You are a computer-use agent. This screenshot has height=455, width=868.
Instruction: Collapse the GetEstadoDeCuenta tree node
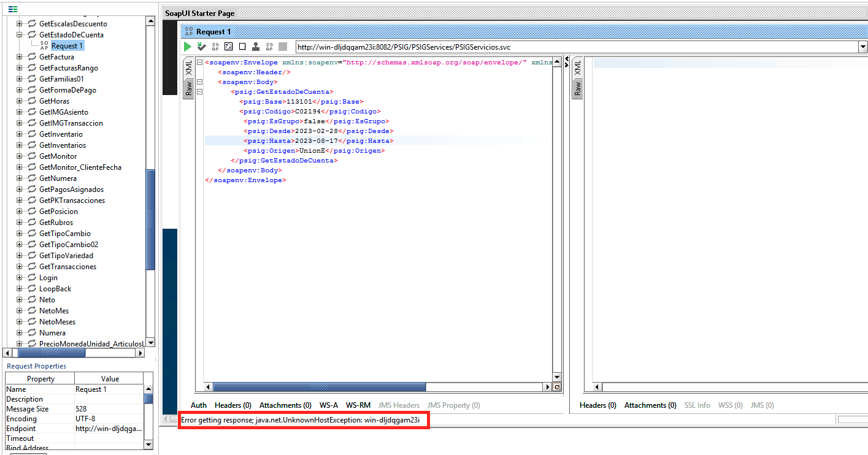pyautogui.click(x=19, y=35)
